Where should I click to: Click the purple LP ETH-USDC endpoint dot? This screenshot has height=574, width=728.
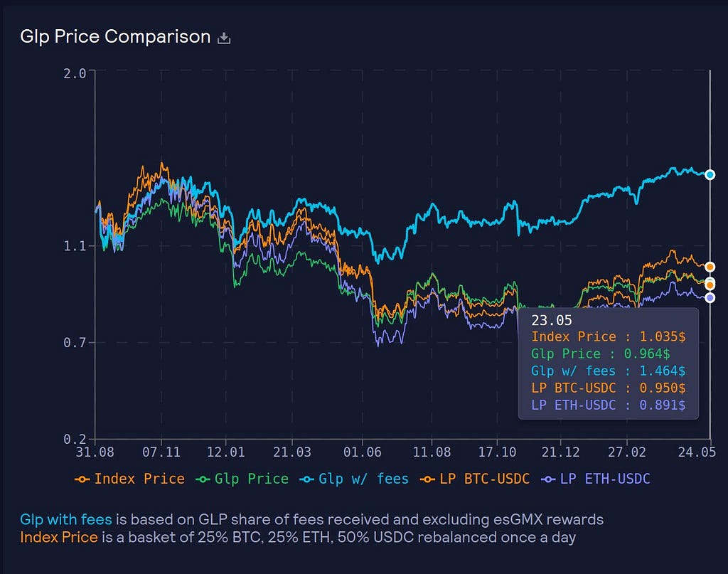tap(710, 298)
